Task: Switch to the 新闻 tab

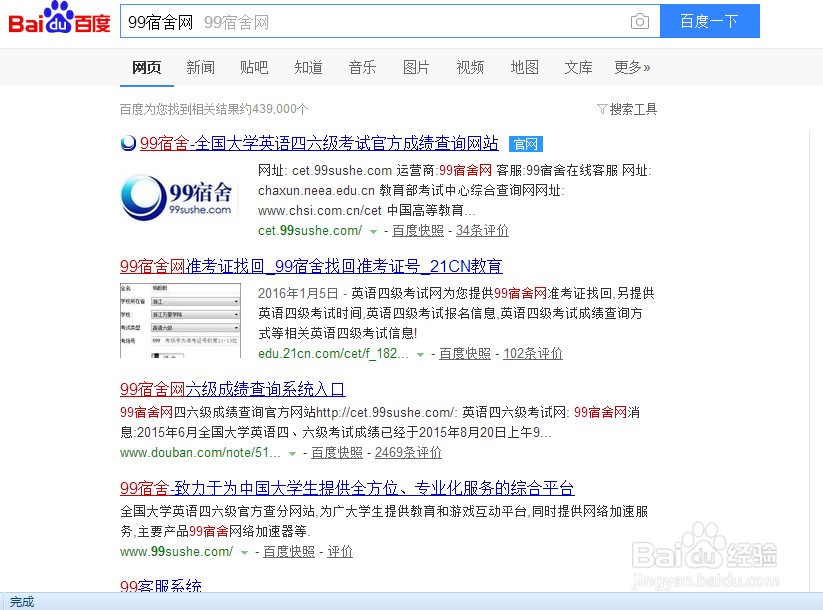Action: pyautogui.click(x=199, y=67)
